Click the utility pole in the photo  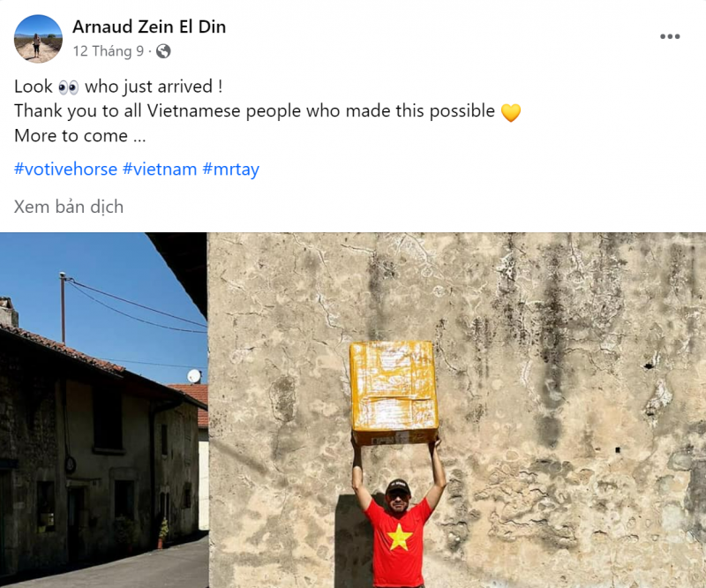[63, 308]
